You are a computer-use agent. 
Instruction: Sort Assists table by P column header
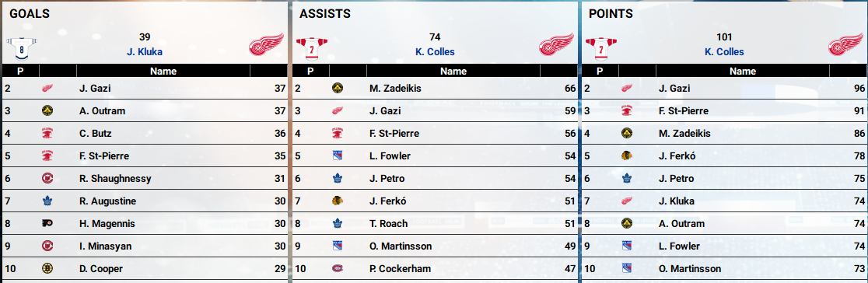(x=310, y=71)
